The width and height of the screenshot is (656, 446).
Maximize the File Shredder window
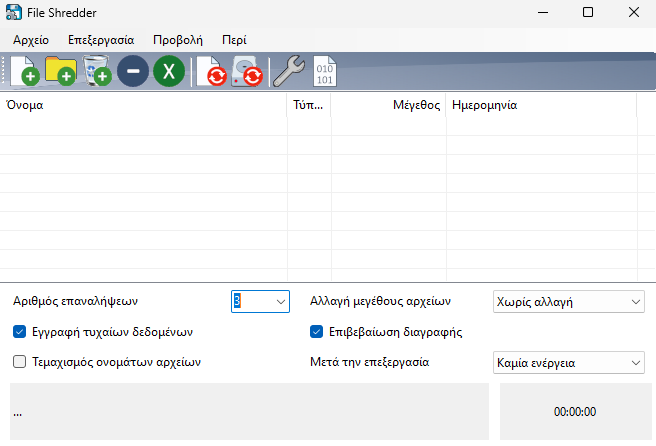[588, 13]
